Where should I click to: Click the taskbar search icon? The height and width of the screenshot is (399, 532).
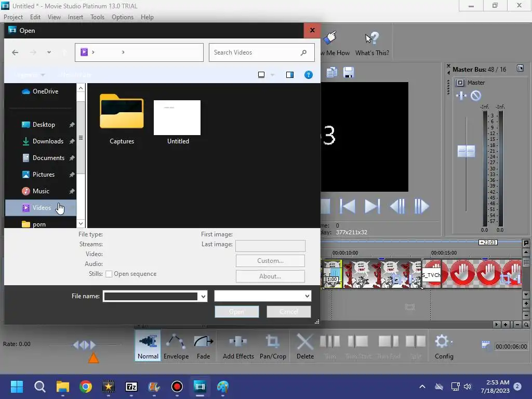point(39,387)
